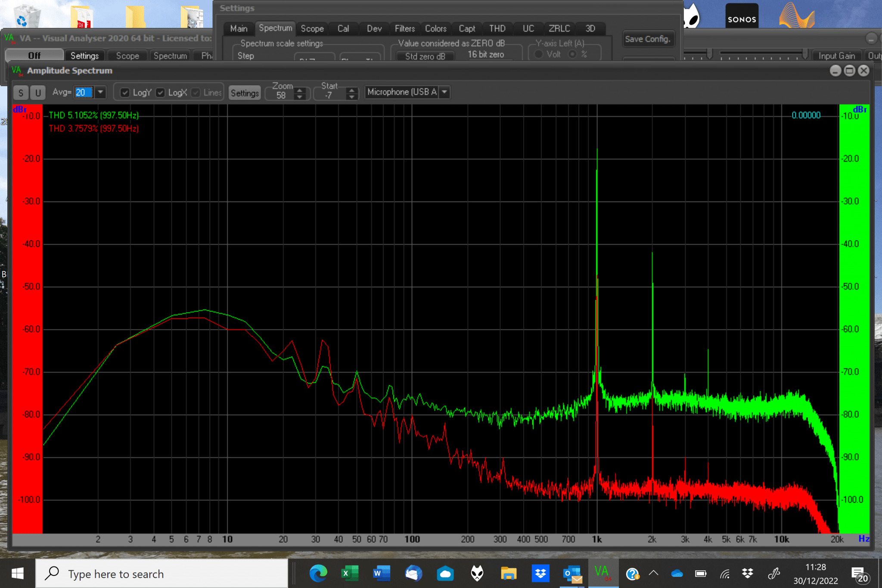Click Scope button in Visual Analyser main toolbar
The height and width of the screenshot is (588, 882).
tap(127, 56)
